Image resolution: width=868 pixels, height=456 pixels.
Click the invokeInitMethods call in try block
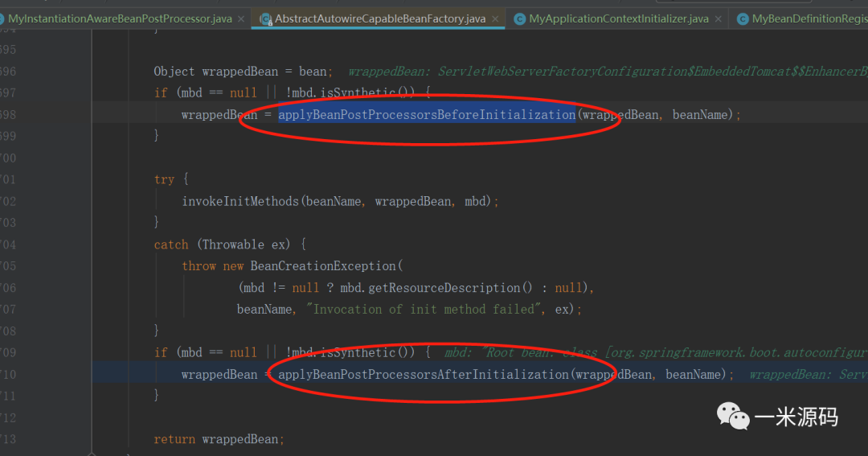coord(241,201)
